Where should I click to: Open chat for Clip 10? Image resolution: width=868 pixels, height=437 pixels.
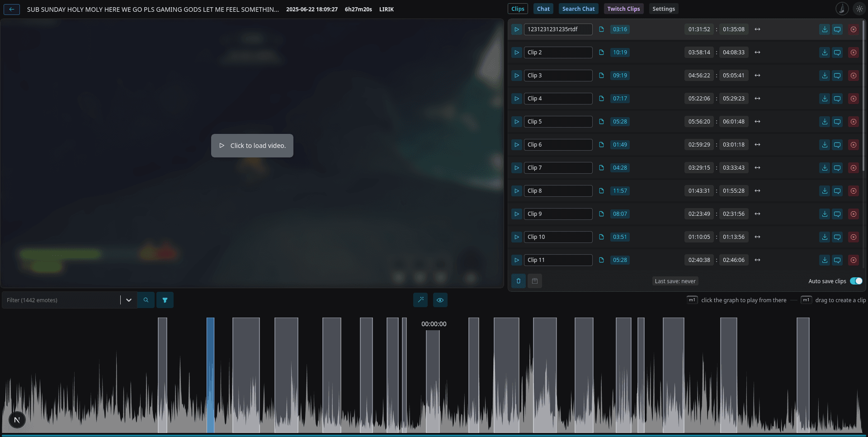(837, 237)
